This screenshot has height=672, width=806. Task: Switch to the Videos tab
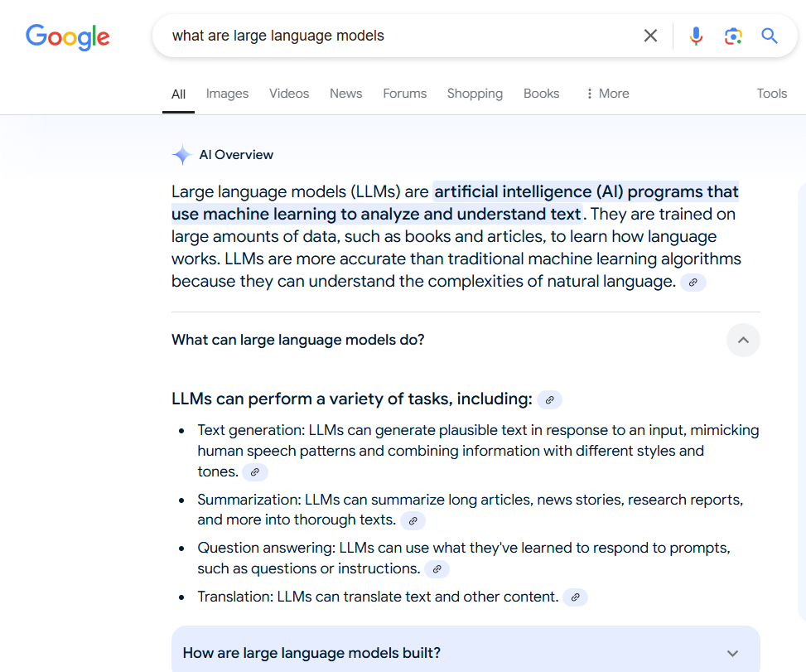point(289,94)
